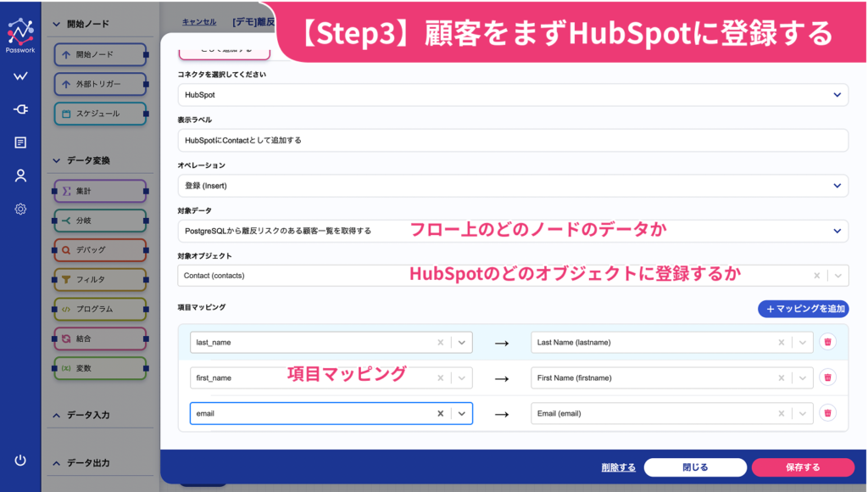Clear the Contact (contacts) object selection
Image resolution: width=868 pixels, height=492 pixels.
[x=816, y=276]
